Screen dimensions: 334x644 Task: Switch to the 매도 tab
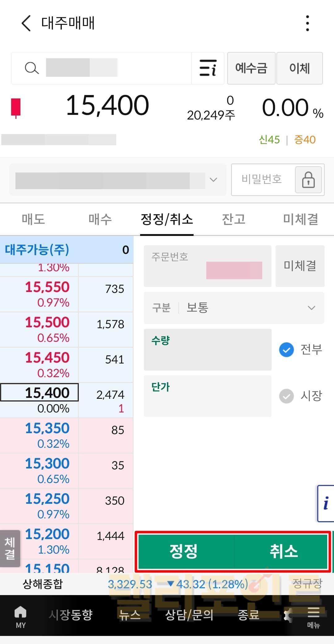tap(33, 219)
